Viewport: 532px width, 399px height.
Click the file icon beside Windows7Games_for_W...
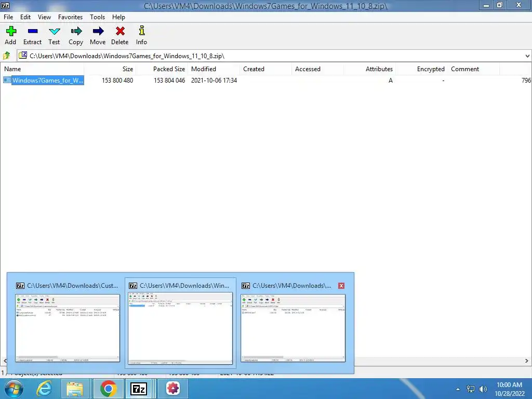[x=7, y=80]
